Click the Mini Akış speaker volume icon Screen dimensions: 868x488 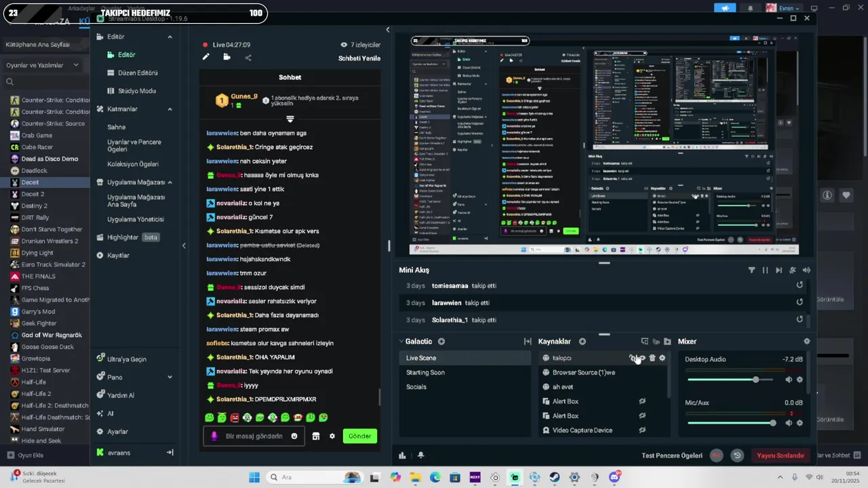(806, 270)
